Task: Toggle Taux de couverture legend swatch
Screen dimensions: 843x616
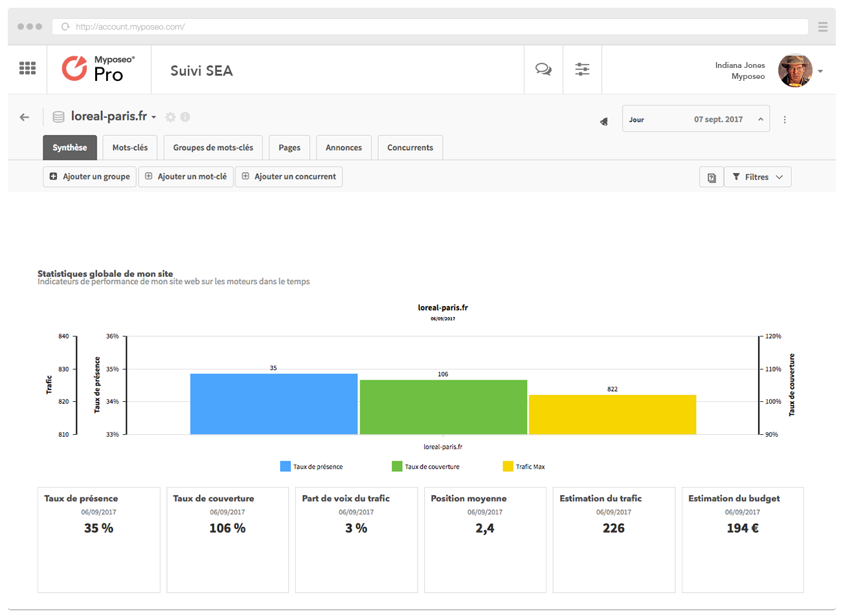Action: click(x=397, y=467)
